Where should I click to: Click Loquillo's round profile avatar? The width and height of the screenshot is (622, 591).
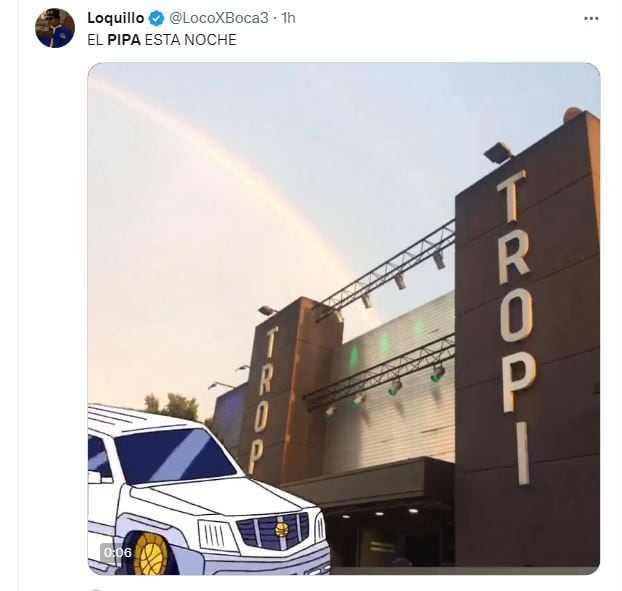tap(55, 28)
